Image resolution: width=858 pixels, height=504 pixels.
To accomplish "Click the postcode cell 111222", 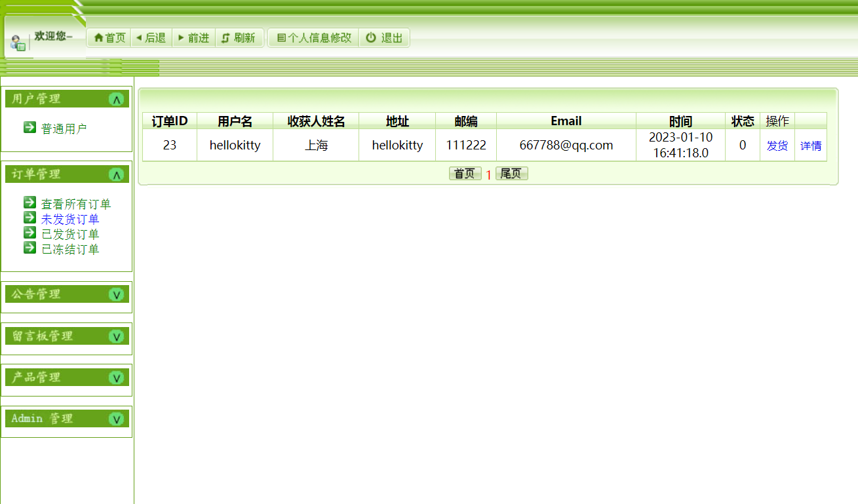I will tap(466, 145).
